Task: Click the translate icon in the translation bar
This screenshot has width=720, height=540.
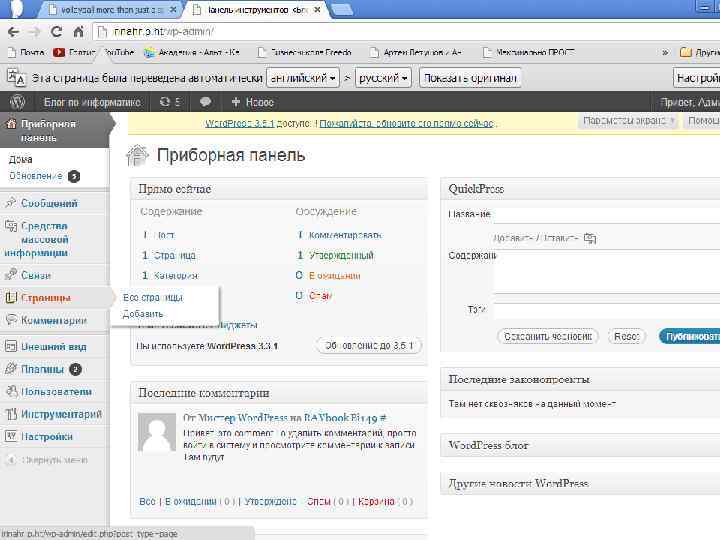Action: [16, 77]
